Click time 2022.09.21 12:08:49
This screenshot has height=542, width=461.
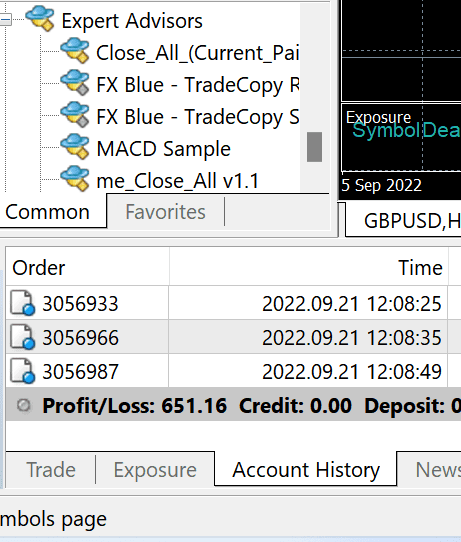click(x=352, y=372)
